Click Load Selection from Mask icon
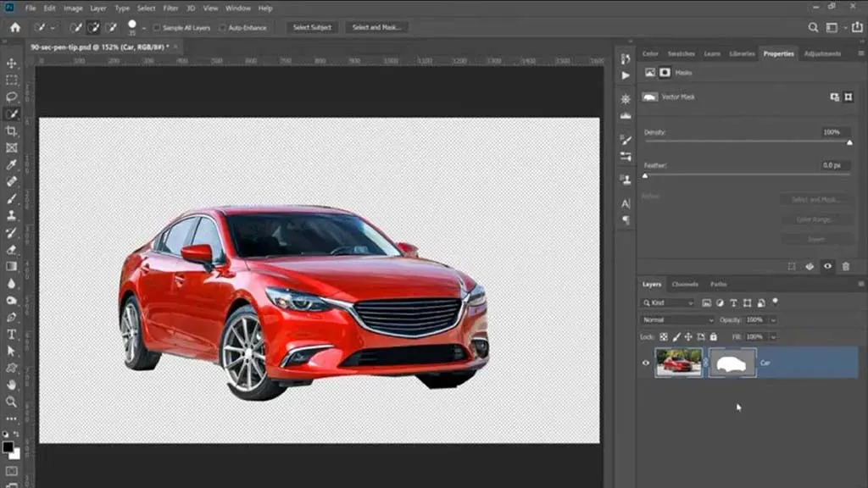The width and height of the screenshot is (868, 488). [x=792, y=267]
